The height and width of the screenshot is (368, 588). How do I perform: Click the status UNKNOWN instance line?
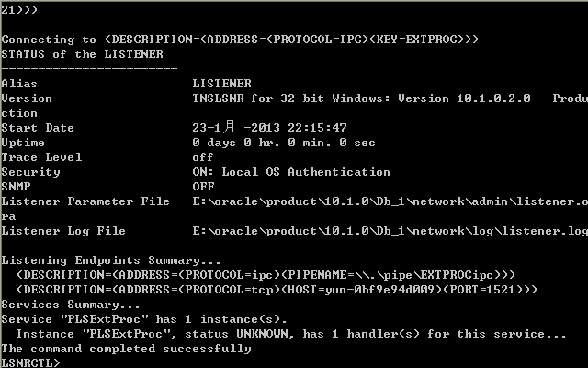pos(291,334)
